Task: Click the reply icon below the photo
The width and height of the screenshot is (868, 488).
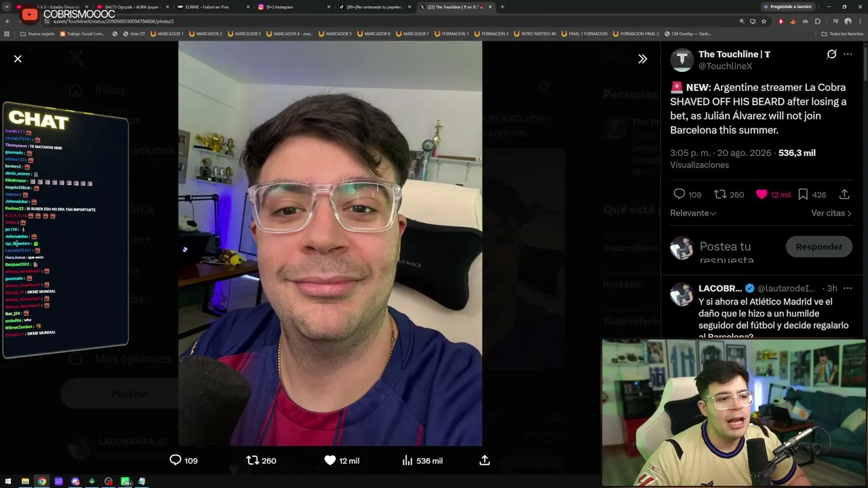Action: [x=175, y=460]
